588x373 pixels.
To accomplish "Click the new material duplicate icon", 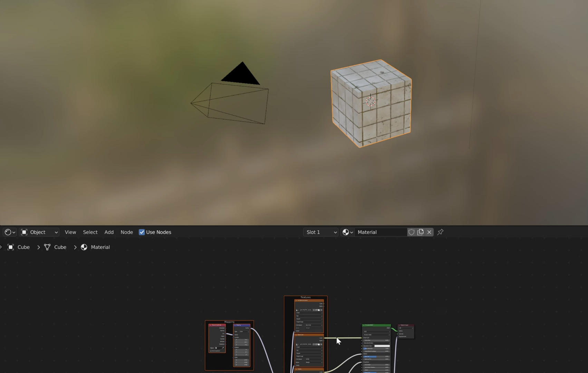I will [x=420, y=232].
